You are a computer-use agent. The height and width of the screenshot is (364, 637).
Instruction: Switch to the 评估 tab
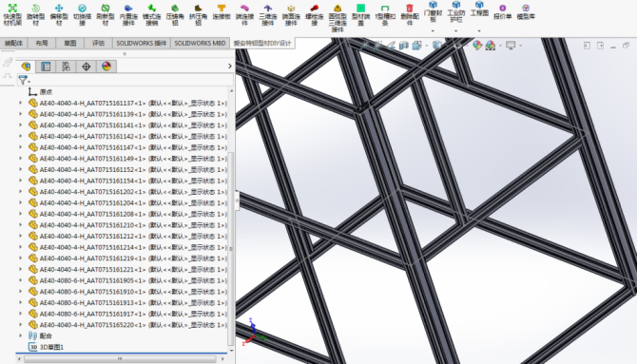click(x=98, y=43)
